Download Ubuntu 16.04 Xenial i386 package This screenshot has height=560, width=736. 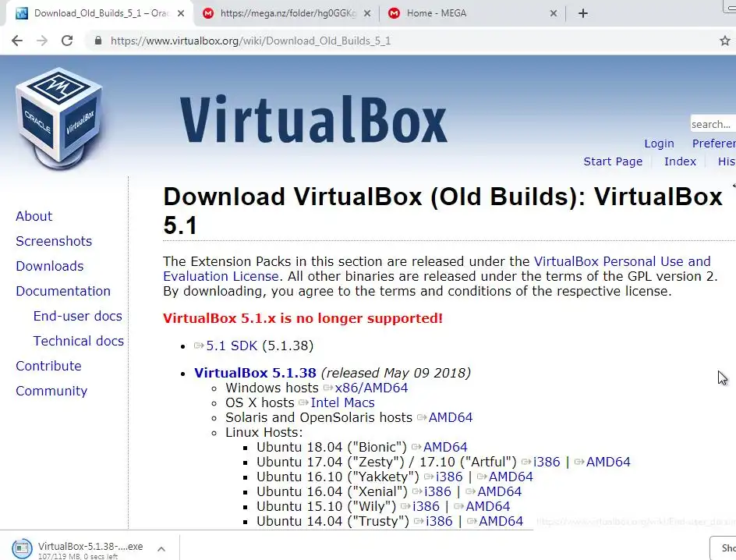click(437, 491)
